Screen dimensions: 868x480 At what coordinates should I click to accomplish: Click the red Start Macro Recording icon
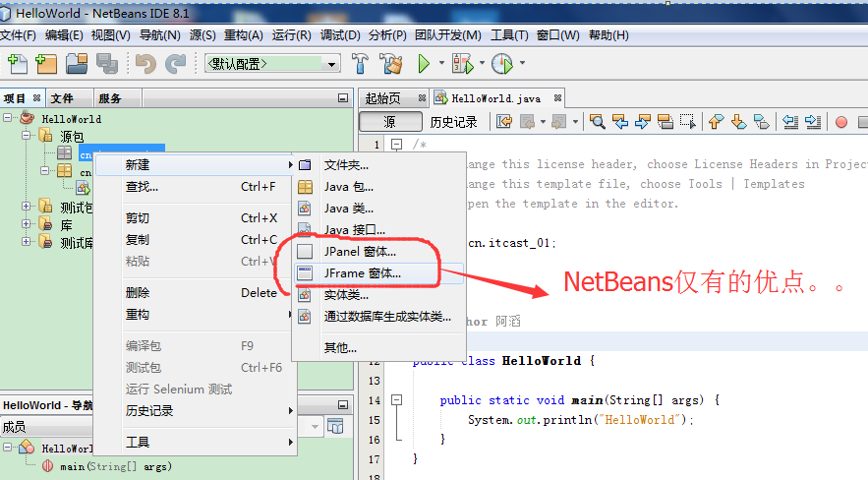[x=841, y=122]
